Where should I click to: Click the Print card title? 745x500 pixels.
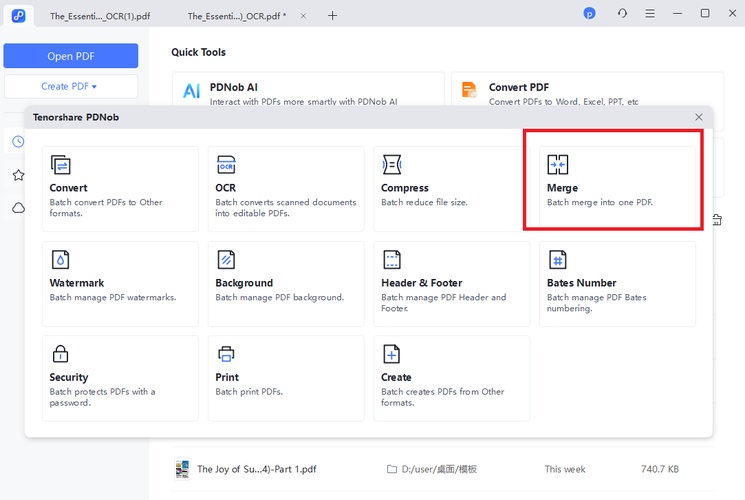227,377
